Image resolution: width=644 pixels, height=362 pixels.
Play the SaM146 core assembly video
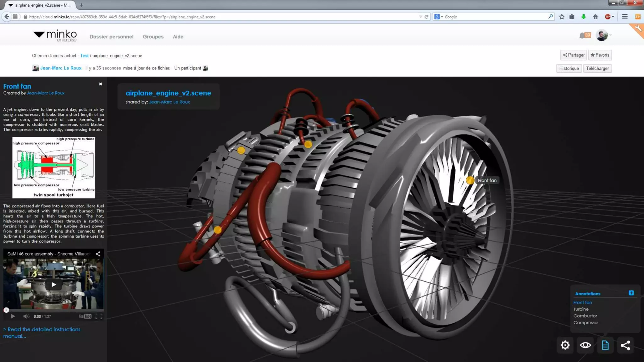point(54,284)
